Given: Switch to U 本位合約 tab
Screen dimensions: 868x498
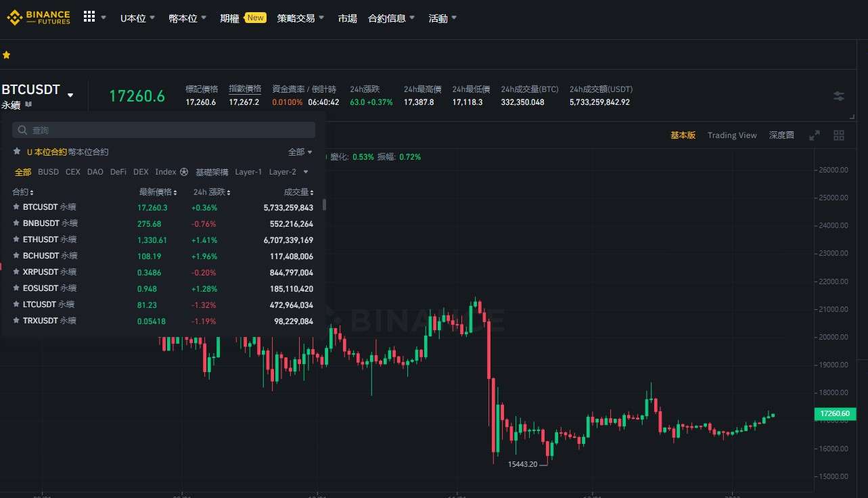Looking at the screenshot, I should coord(47,152).
